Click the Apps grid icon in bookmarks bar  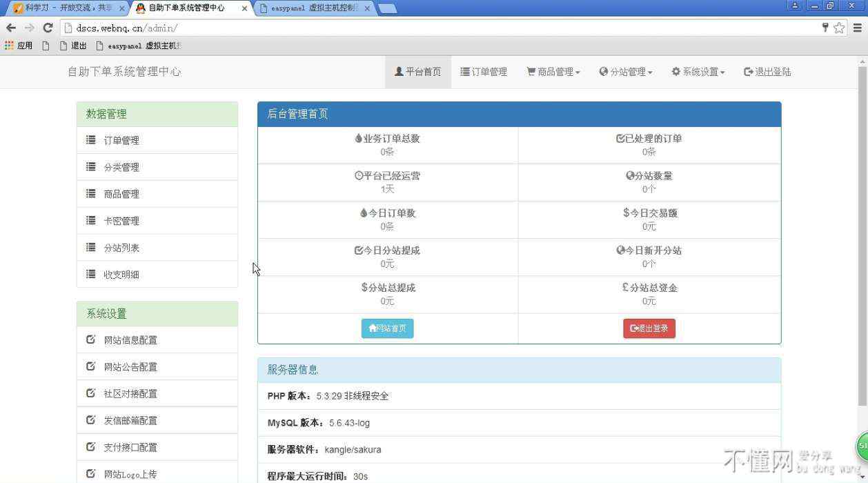[x=9, y=46]
